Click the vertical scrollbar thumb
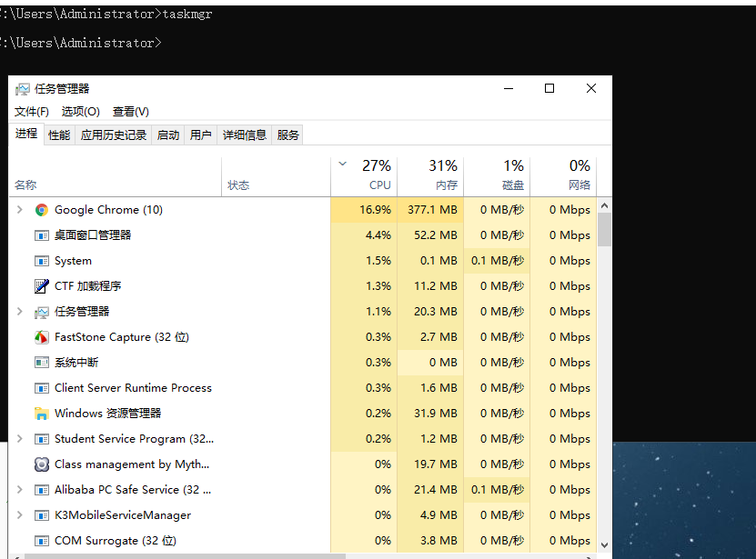 tap(605, 230)
